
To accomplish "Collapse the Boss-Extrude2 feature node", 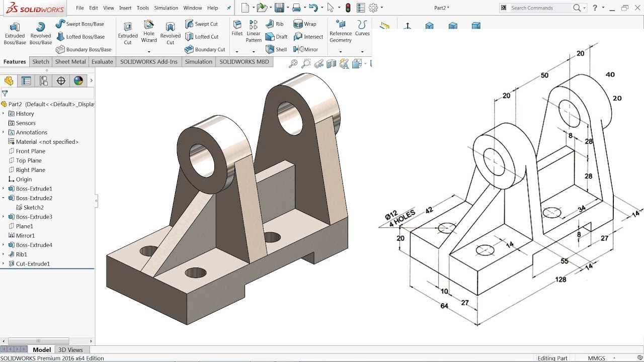I will coord(4,198).
